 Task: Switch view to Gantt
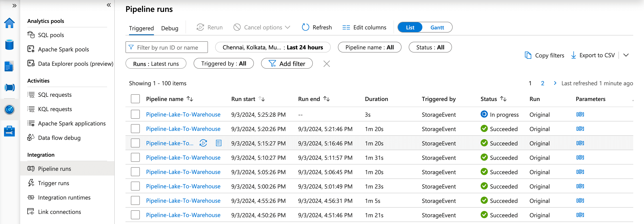pyautogui.click(x=437, y=27)
